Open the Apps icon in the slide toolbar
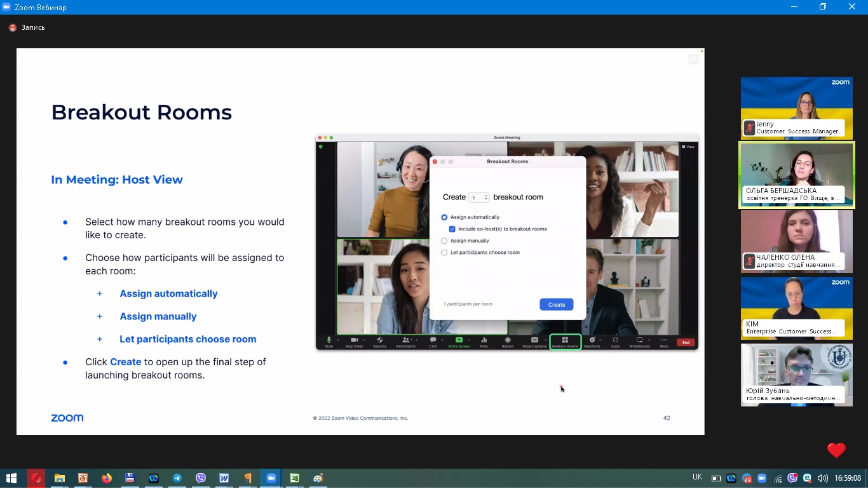 (x=615, y=340)
